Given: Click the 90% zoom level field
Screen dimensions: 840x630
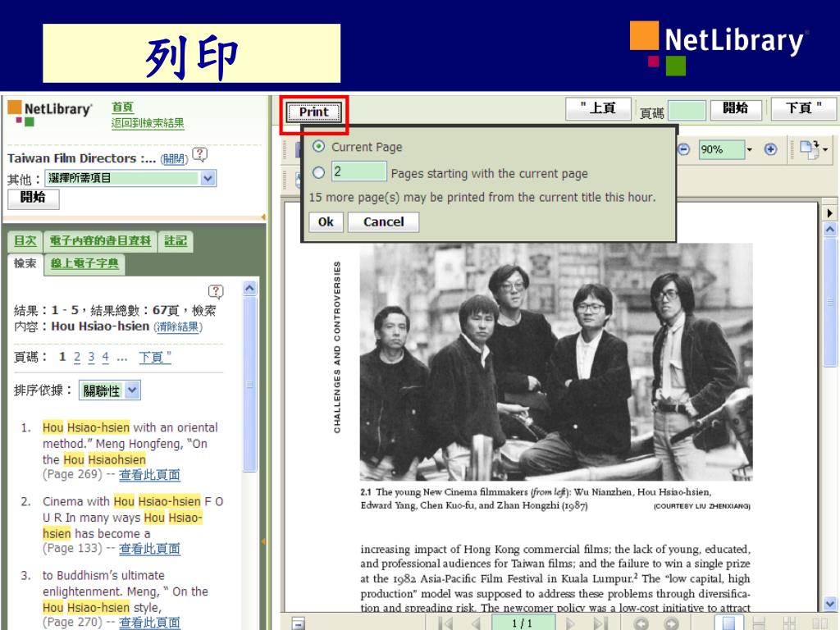Looking at the screenshot, I should [721, 149].
